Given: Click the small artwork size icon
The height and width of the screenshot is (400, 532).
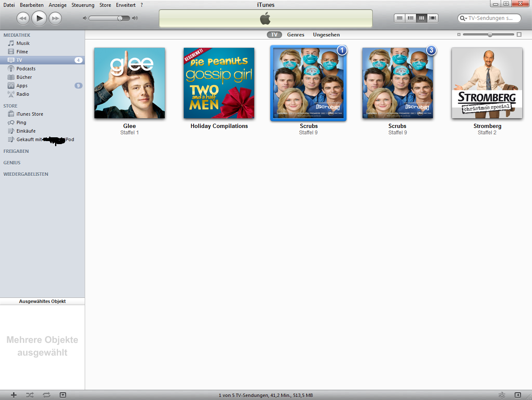Looking at the screenshot, I should point(459,35).
